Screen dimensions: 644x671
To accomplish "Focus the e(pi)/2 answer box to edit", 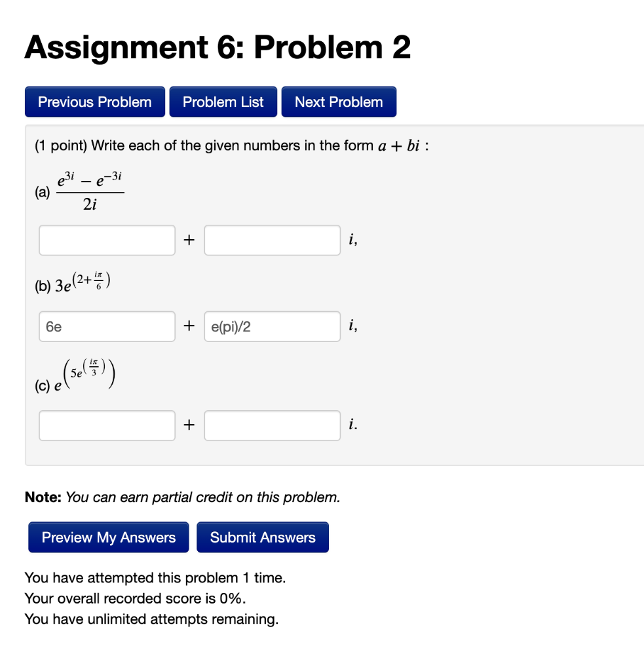I will pos(272,326).
